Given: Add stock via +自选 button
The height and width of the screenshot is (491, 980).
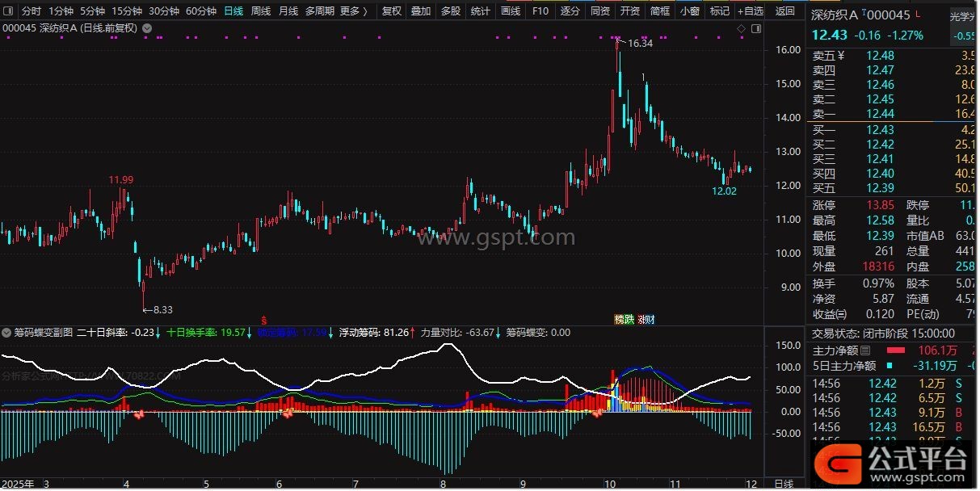Looking at the screenshot, I should pos(750,11).
